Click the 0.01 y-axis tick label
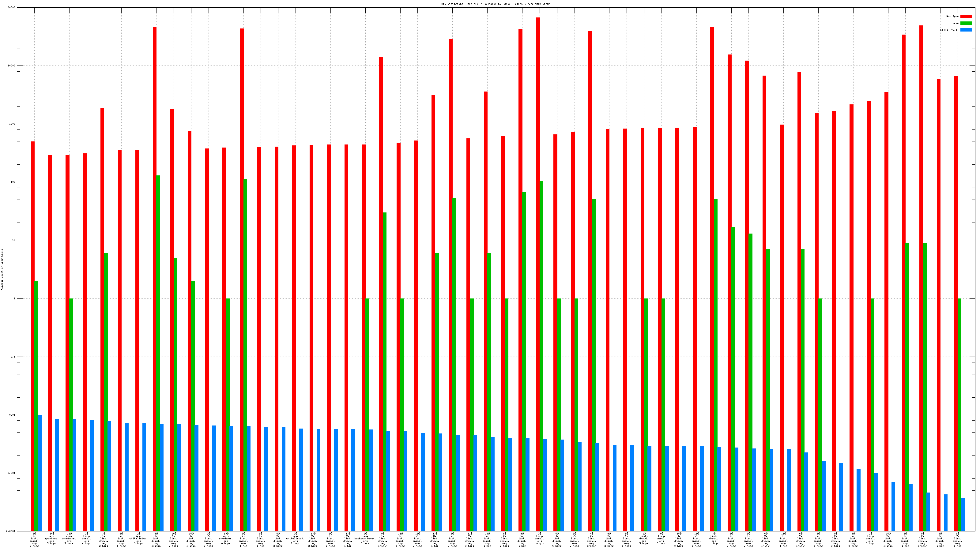Image resolution: width=980 pixels, height=551 pixels. (13, 415)
